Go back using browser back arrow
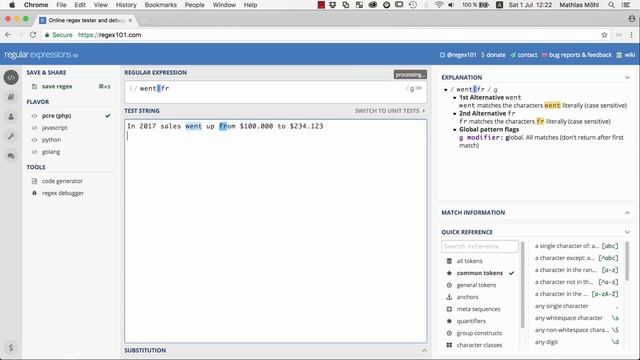 [8, 35]
